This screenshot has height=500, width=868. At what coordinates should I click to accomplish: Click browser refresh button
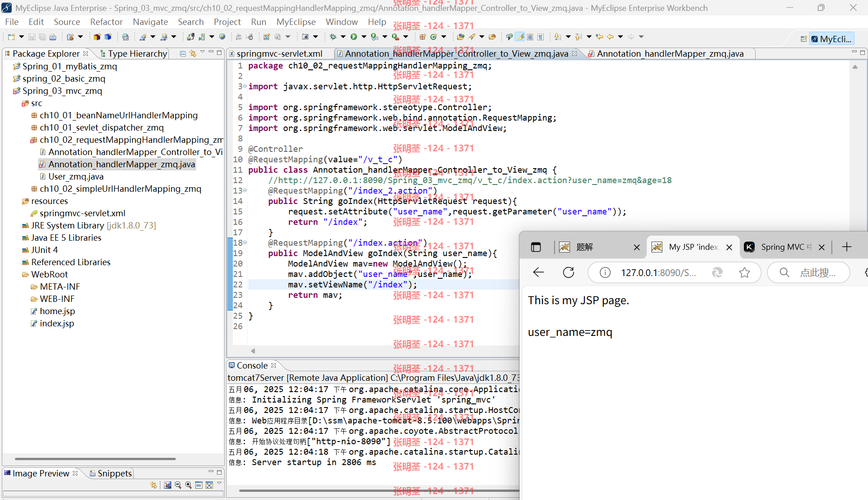(x=568, y=272)
